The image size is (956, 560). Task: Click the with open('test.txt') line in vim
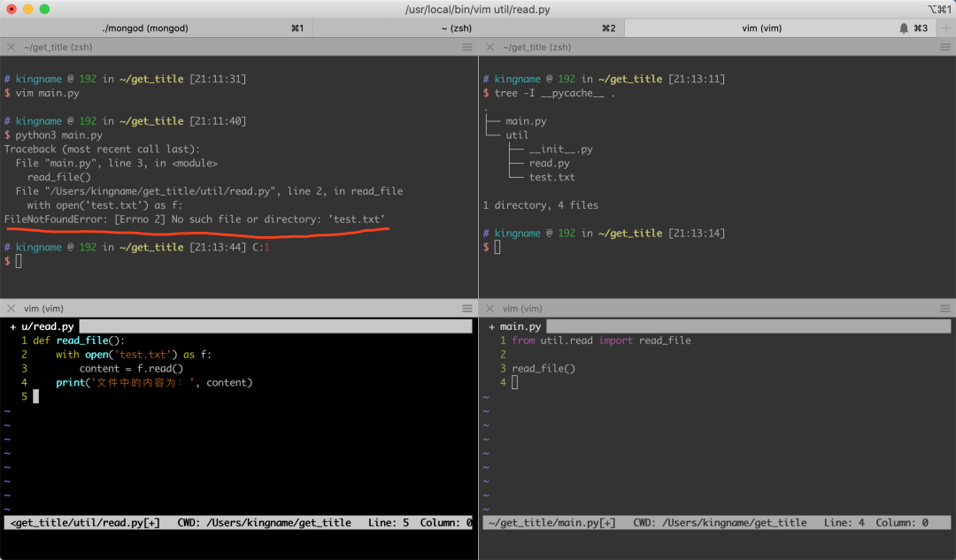pos(134,355)
